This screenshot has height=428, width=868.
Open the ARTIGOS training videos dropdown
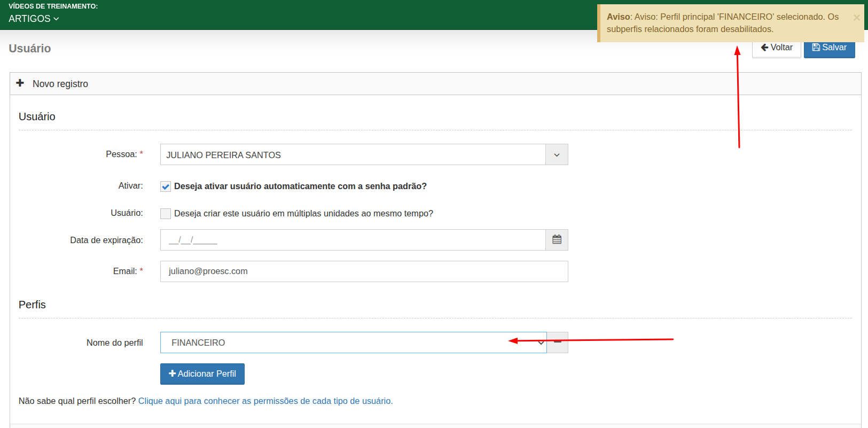pyautogui.click(x=33, y=19)
